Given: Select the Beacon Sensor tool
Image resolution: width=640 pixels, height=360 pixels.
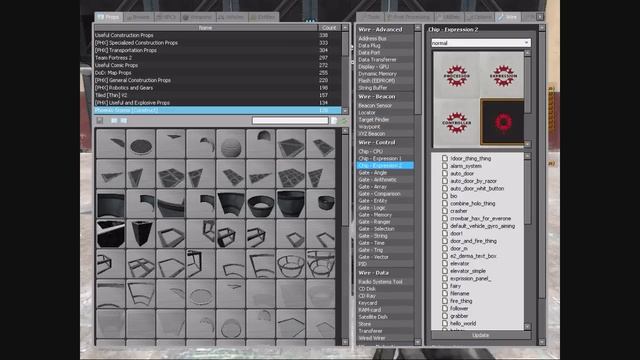Looking at the screenshot, I should point(385,105).
